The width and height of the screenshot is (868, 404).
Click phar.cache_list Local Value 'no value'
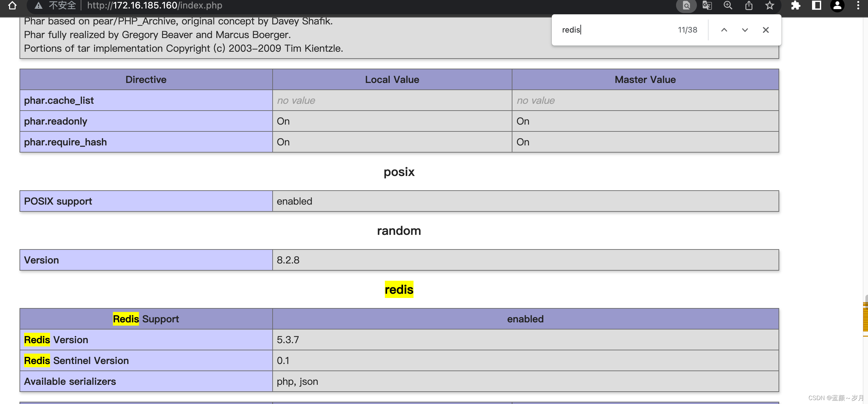296,101
